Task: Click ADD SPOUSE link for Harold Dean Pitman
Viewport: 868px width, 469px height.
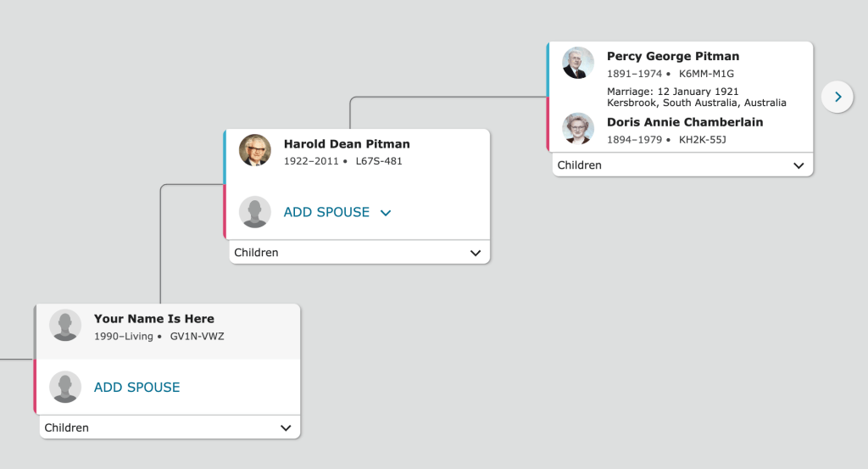Action: (x=326, y=212)
